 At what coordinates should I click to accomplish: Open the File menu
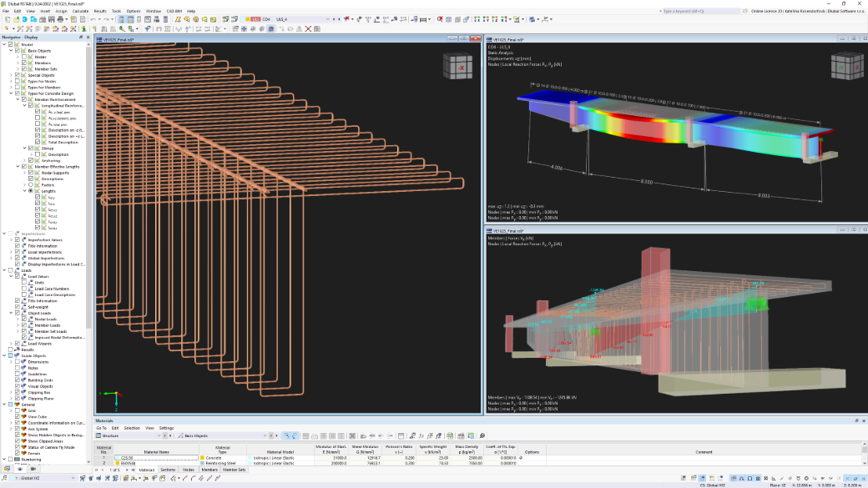click(x=6, y=11)
